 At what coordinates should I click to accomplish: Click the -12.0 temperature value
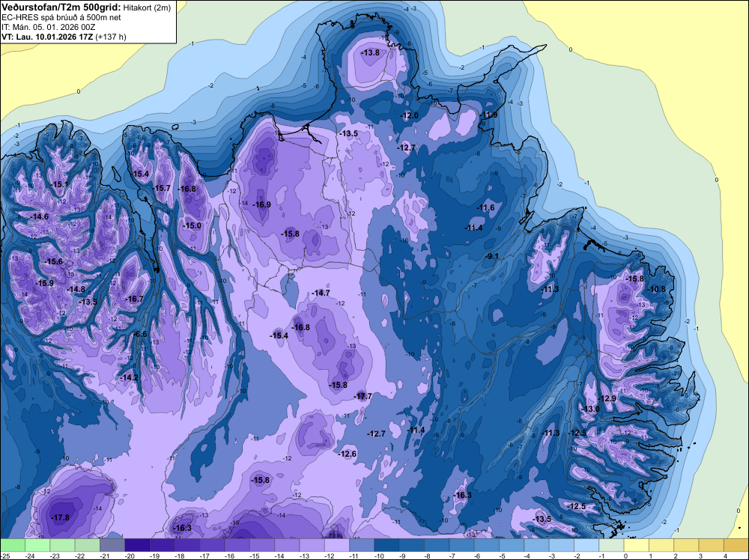coord(409,115)
